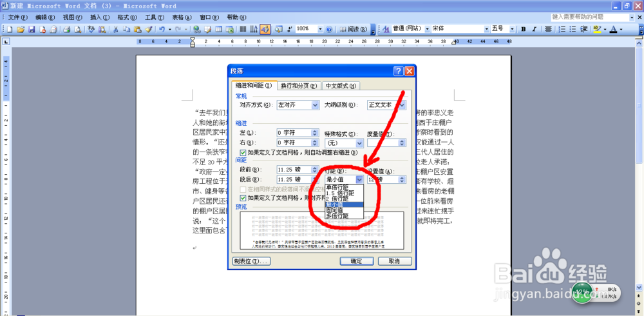Click the 设置值 line spacing stepper arrows
The width and height of the screenshot is (644, 316).
[x=402, y=179]
